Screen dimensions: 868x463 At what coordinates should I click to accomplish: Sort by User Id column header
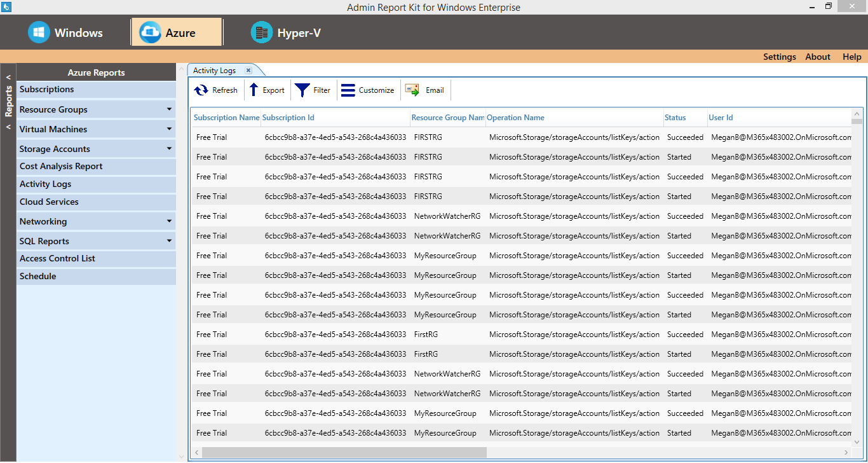click(780, 118)
